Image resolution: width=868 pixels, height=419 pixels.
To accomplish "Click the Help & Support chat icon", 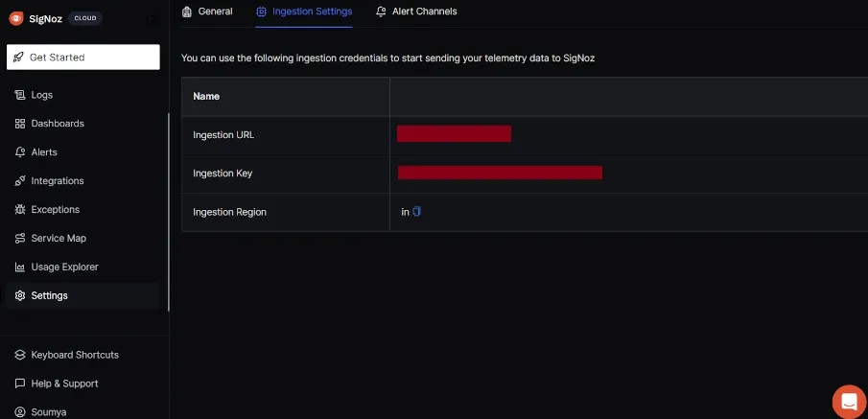I will pyautogui.click(x=20, y=384).
